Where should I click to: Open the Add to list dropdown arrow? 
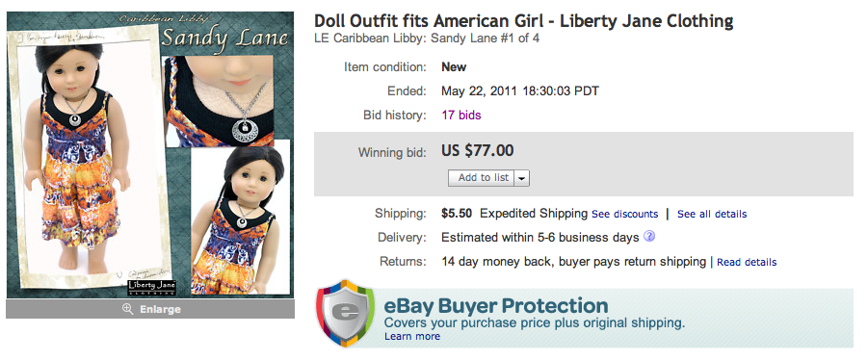click(x=522, y=178)
